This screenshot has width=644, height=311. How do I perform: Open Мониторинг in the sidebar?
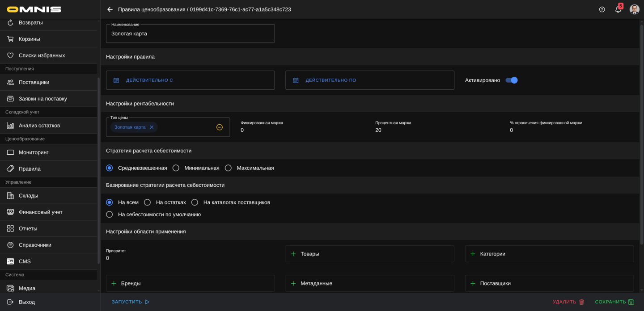[34, 152]
